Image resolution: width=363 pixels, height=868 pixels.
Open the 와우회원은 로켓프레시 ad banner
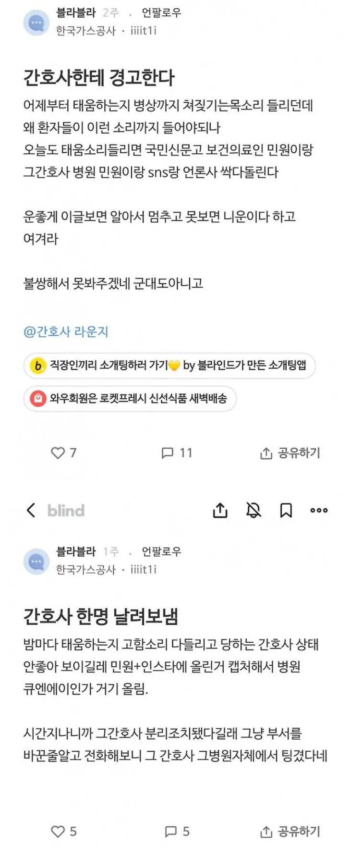pos(130,398)
